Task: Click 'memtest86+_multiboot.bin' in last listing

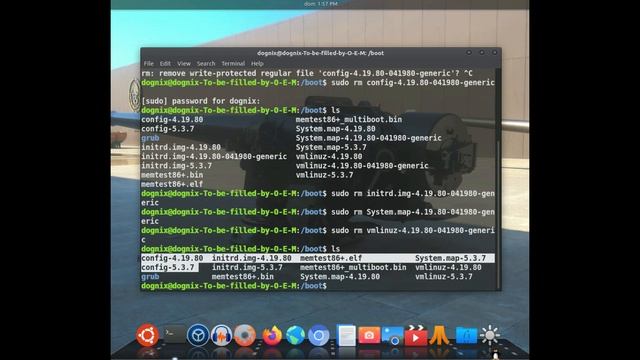Action: pos(353,267)
